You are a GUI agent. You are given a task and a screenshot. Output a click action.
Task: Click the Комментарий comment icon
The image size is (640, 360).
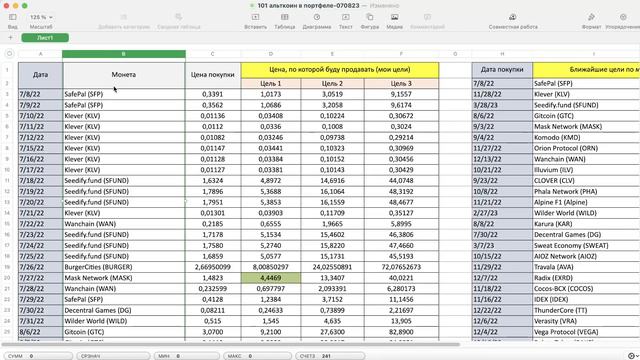[x=427, y=17]
